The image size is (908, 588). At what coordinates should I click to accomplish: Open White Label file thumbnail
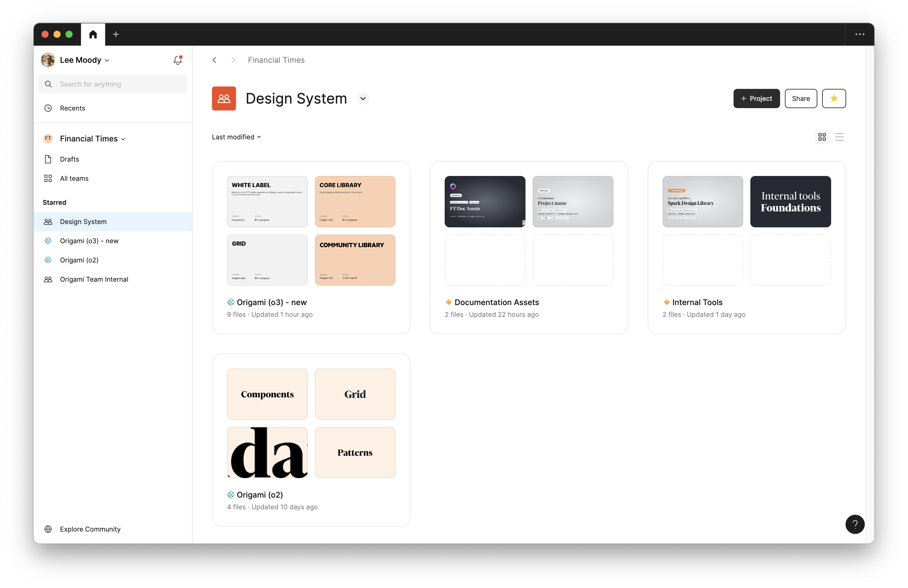[x=267, y=202]
